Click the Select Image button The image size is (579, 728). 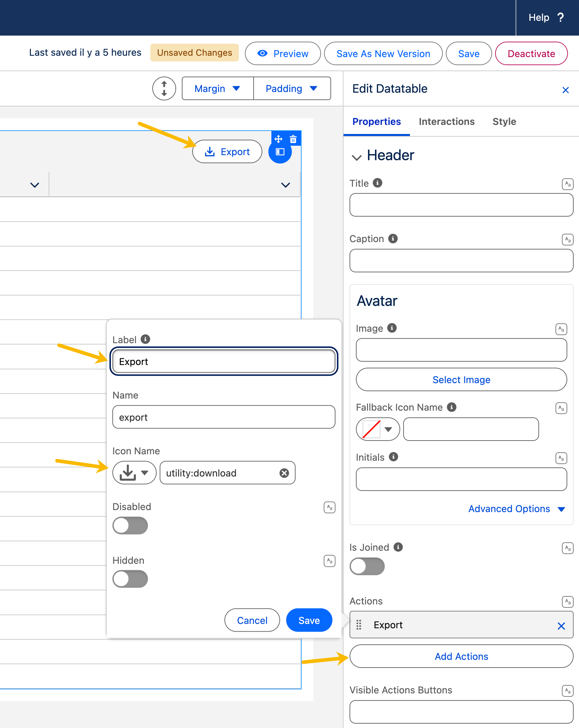[x=461, y=380]
